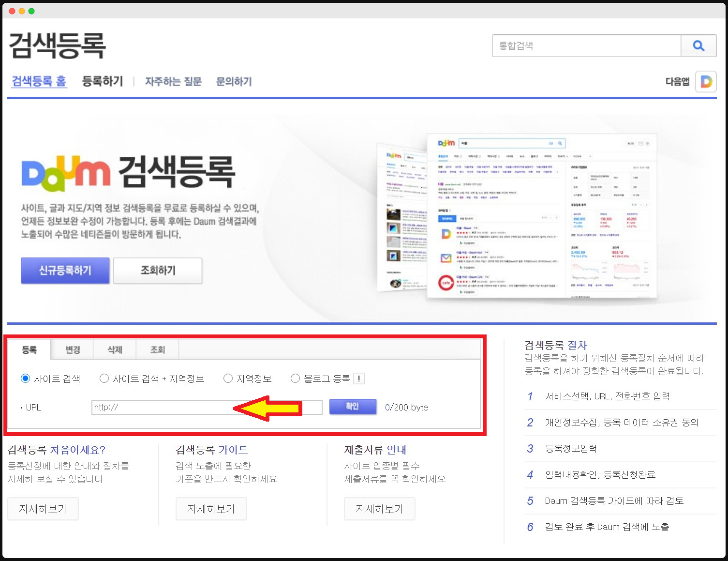Image resolution: width=728 pixels, height=561 pixels.
Task: Click step 2 개인정보수집, 등록 데이터 소유권 동의
Action: (622, 423)
